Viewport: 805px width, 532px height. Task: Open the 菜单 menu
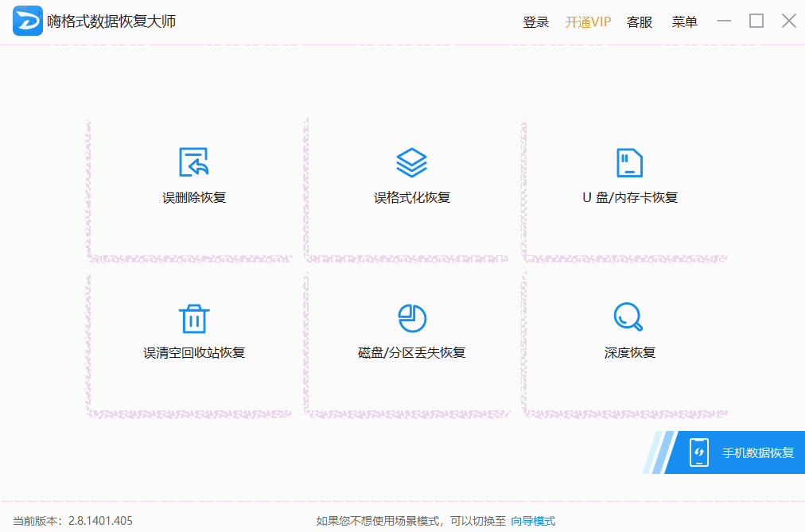pyautogui.click(x=684, y=21)
